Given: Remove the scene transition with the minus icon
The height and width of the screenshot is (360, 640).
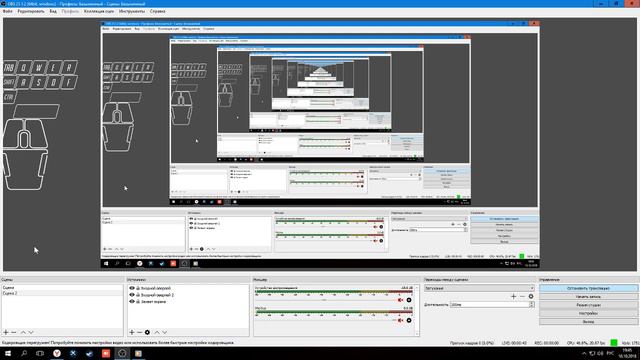Looking at the screenshot, I should pyautogui.click(x=522, y=296).
